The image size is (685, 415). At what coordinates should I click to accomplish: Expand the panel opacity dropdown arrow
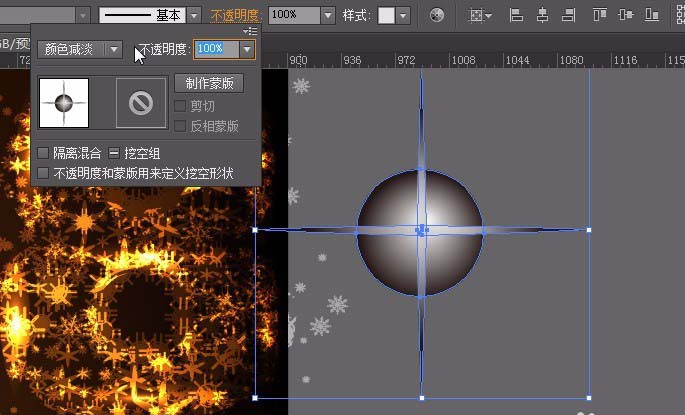(247, 49)
